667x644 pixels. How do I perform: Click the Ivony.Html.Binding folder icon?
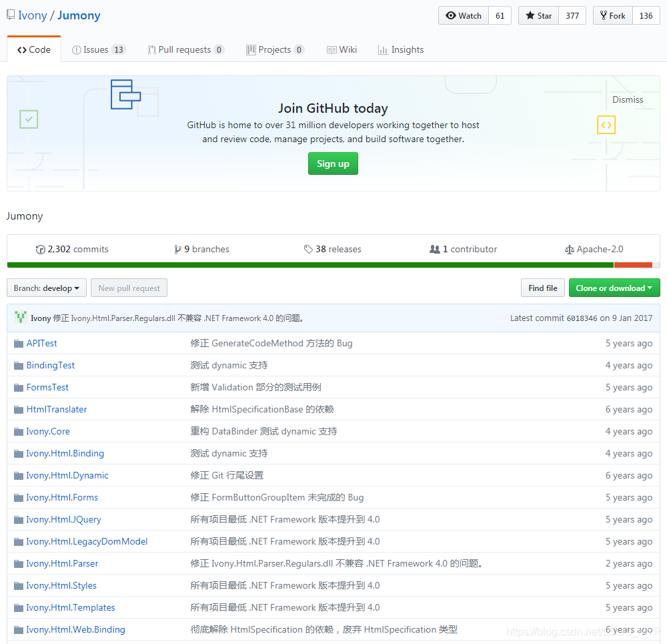click(18, 454)
